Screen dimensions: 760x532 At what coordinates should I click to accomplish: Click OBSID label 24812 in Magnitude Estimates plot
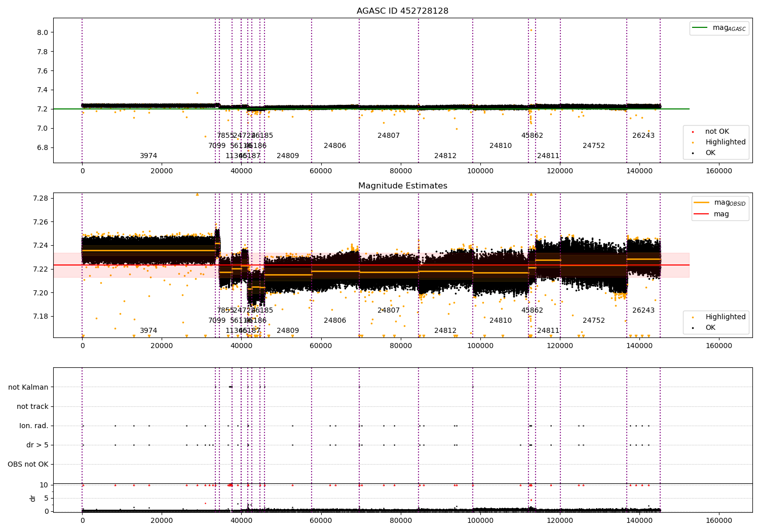(x=445, y=331)
